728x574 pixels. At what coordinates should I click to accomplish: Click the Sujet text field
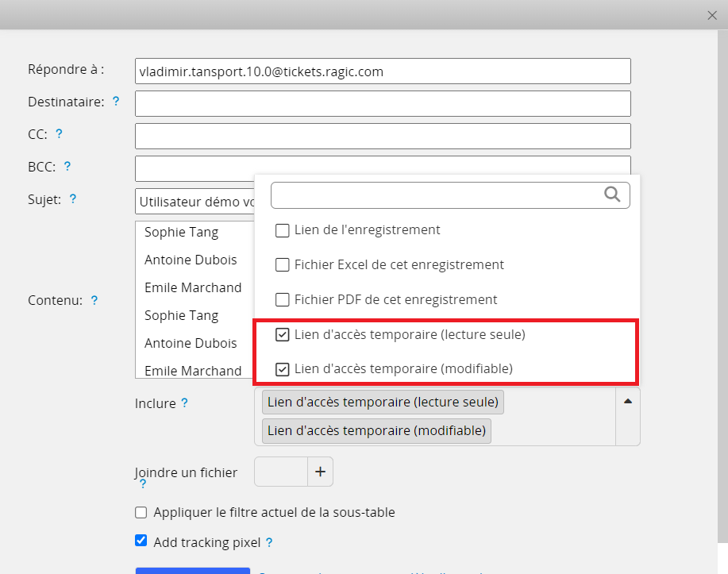195,202
